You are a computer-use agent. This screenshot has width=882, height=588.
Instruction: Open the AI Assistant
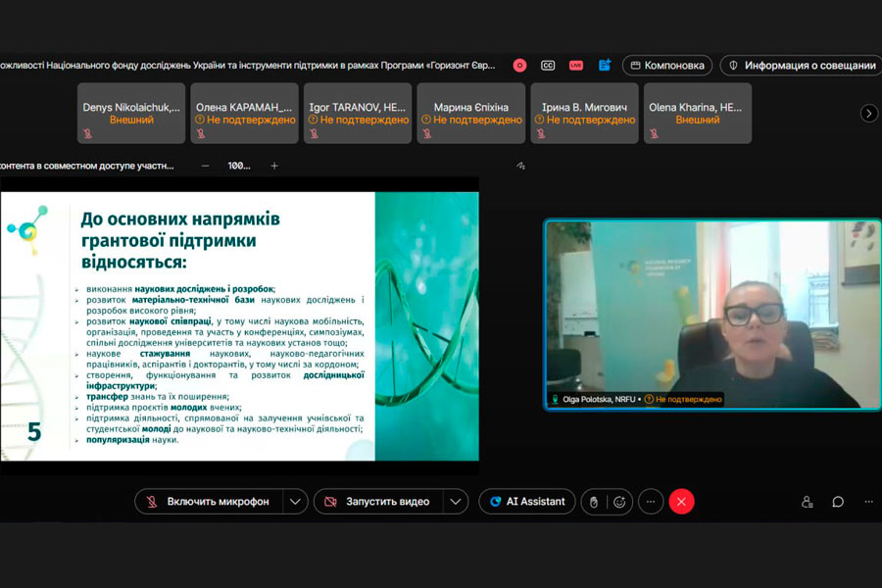coord(526,502)
